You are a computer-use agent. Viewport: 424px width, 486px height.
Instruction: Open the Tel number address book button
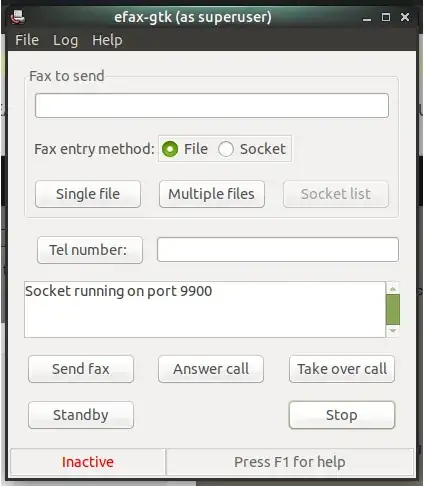point(90,250)
